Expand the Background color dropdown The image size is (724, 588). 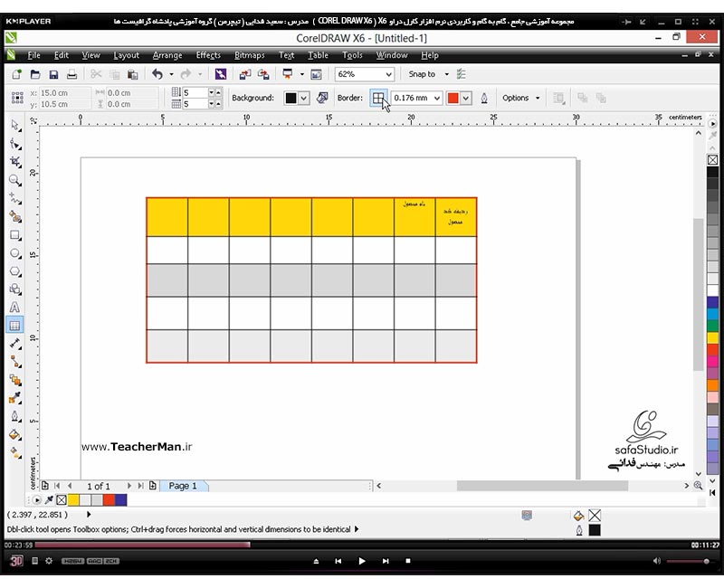coord(304,98)
